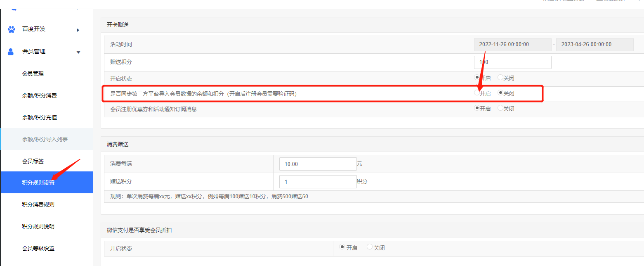Open 会员标签 in sidebar
This screenshot has width=644, height=266.
pyautogui.click(x=33, y=161)
